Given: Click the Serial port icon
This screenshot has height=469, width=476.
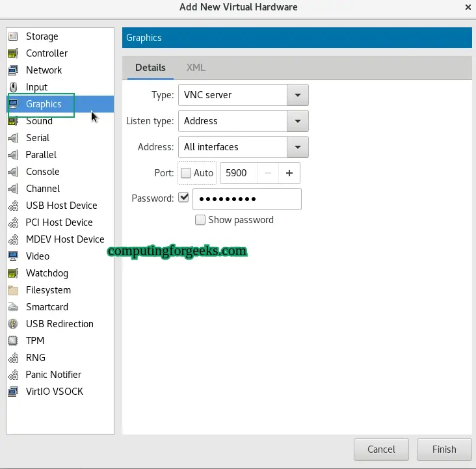Looking at the screenshot, I should [x=13, y=138].
